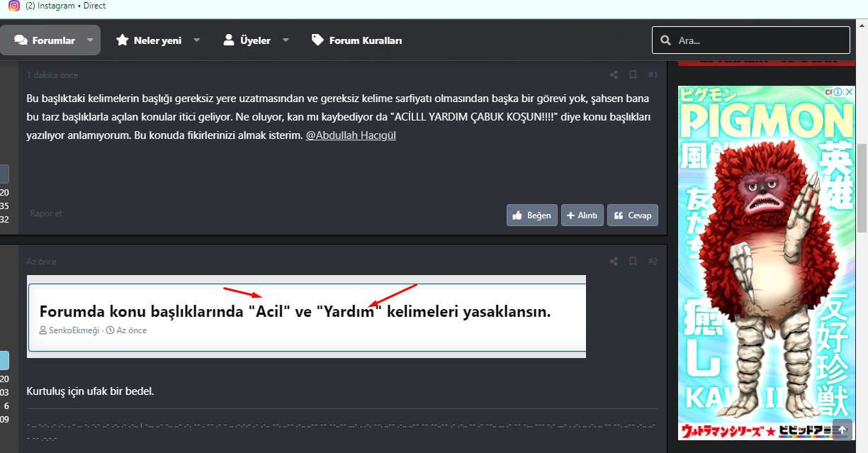Image resolution: width=868 pixels, height=453 pixels.
Task: Click the user icon beside SenkoEkmeği
Action: point(42,330)
